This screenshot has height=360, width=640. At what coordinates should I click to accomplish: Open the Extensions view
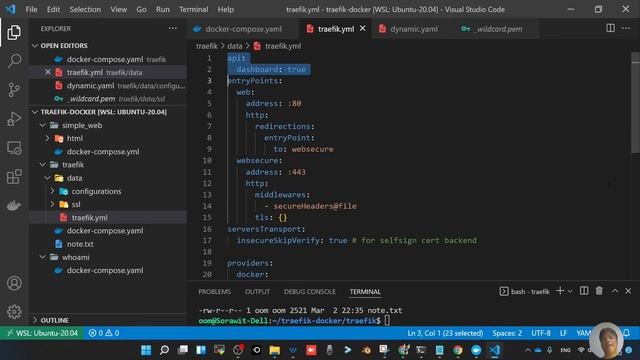14,177
